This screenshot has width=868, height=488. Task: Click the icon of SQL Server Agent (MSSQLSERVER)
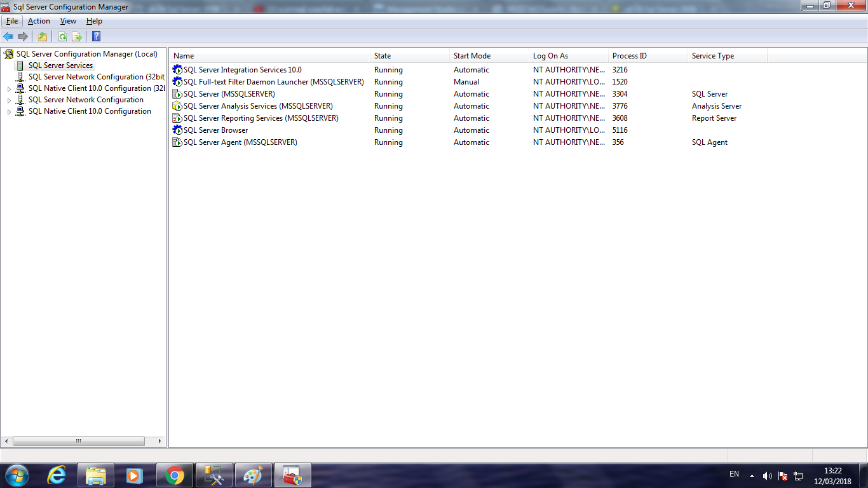[x=177, y=142]
